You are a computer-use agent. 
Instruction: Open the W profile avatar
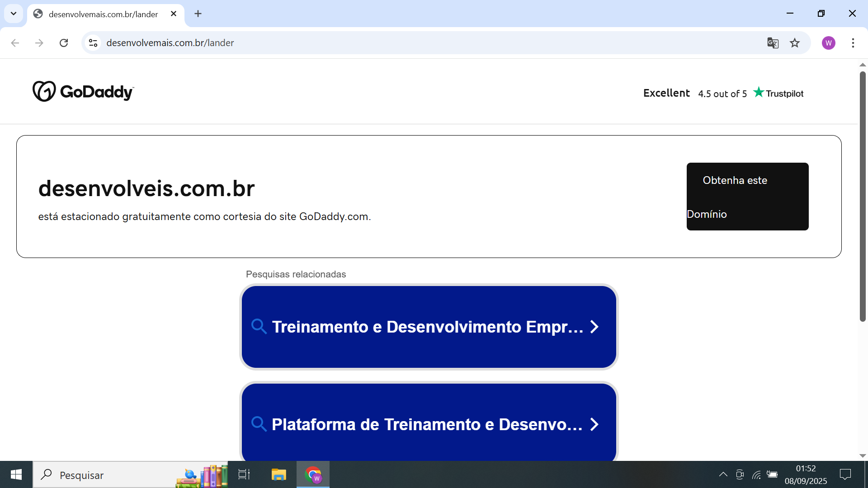click(828, 43)
